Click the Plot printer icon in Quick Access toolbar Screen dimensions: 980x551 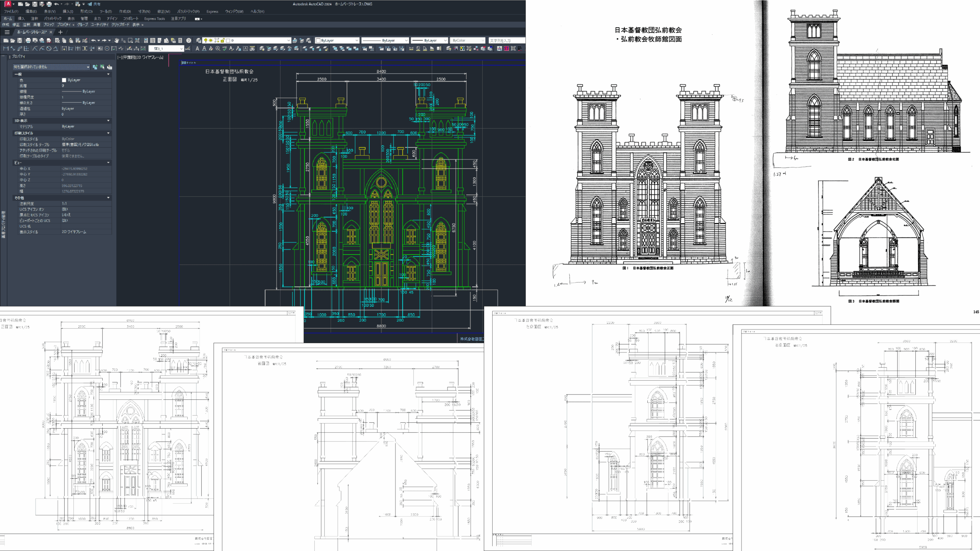pos(49,4)
